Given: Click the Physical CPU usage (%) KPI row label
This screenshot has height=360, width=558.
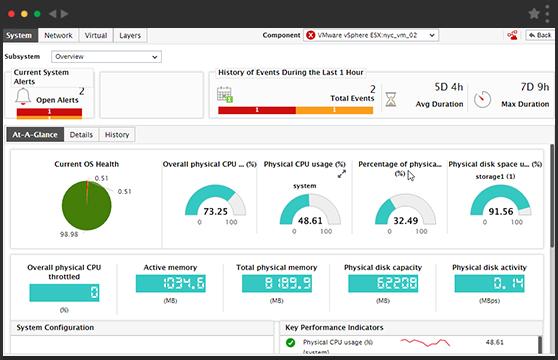Looking at the screenshot, I should click(x=338, y=343).
